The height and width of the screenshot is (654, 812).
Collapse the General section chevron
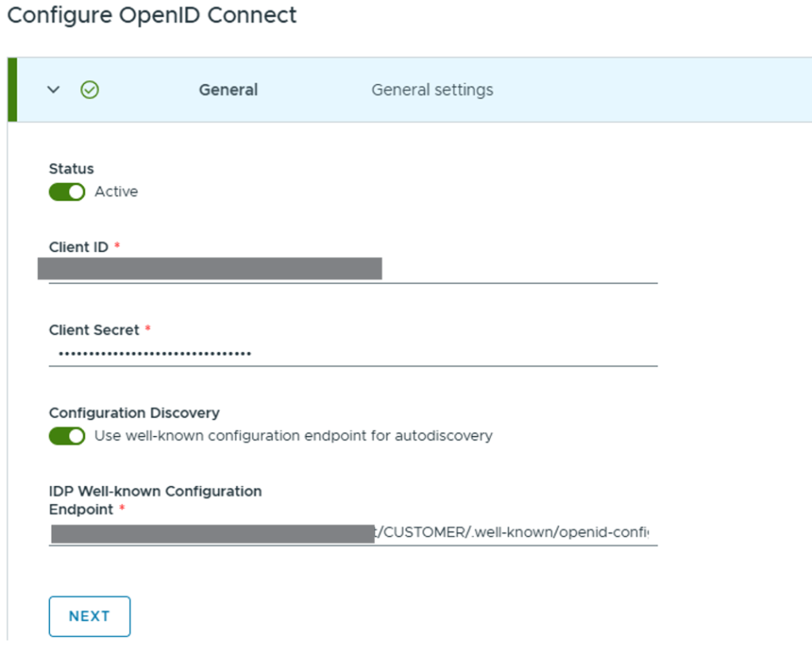click(x=53, y=90)
